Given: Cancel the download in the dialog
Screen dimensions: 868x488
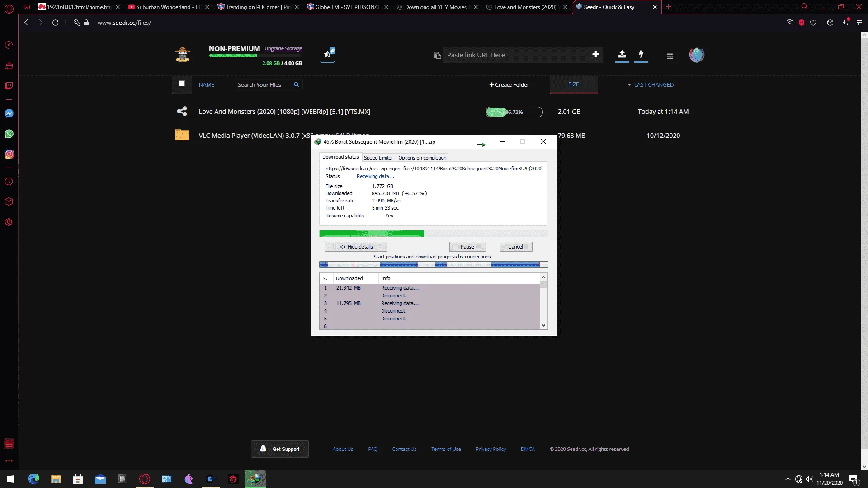Looking at the screenshot, I should (515, 247).
